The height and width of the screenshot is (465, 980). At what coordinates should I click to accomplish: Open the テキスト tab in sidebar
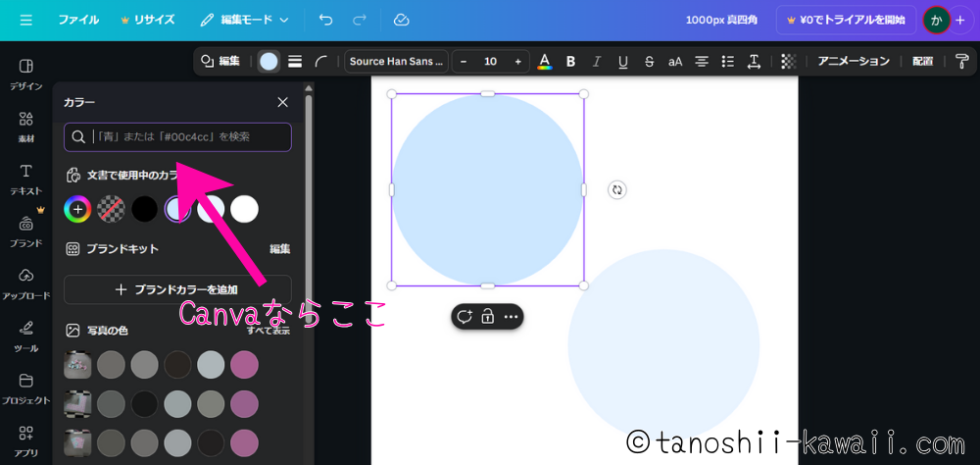(25, 179)
